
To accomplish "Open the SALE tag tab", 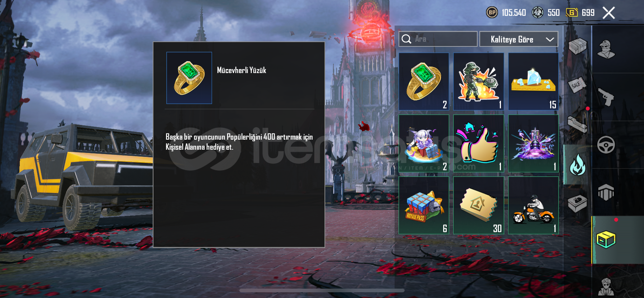I will click(x=578, y=85).
